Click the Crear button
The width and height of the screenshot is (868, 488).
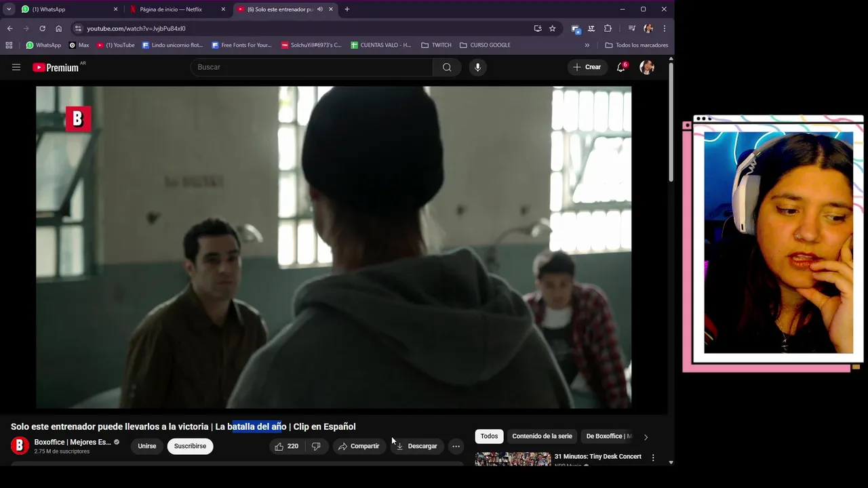point(587,67)
